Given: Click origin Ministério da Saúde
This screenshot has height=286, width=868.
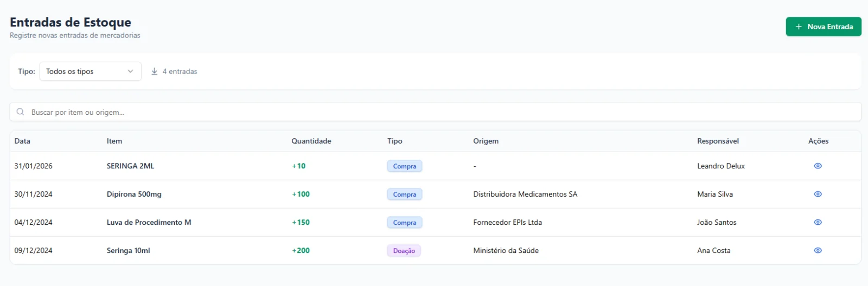Looking at the screenshot, I should coord(506,251).
